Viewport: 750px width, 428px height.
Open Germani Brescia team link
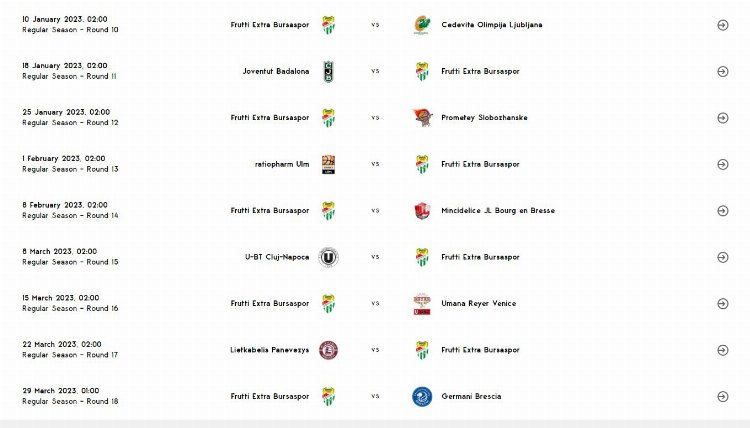(471, 396)
